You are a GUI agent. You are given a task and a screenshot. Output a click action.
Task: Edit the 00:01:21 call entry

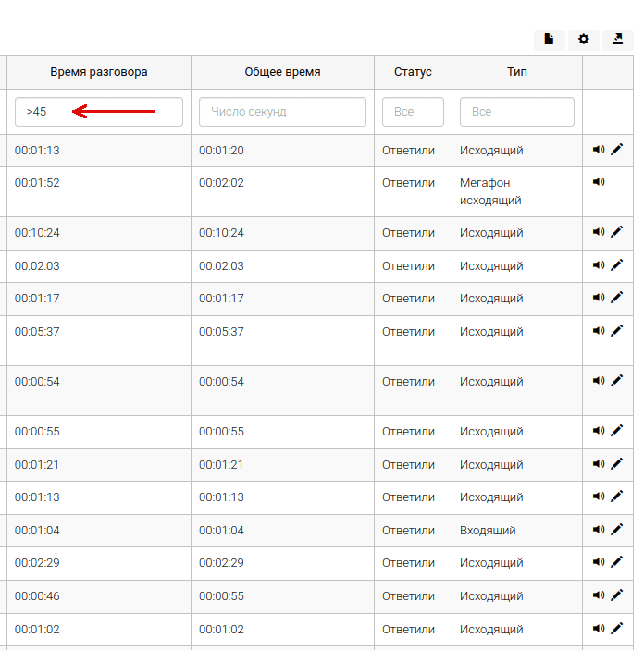coord(617,464)
